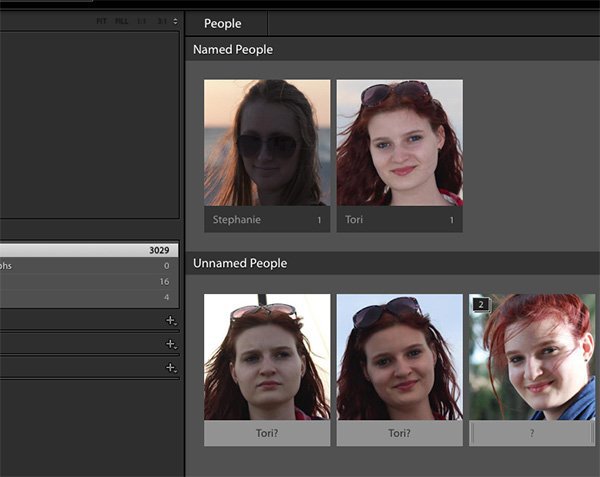Confirm the second Tori? name suggestion

[399, 434]
